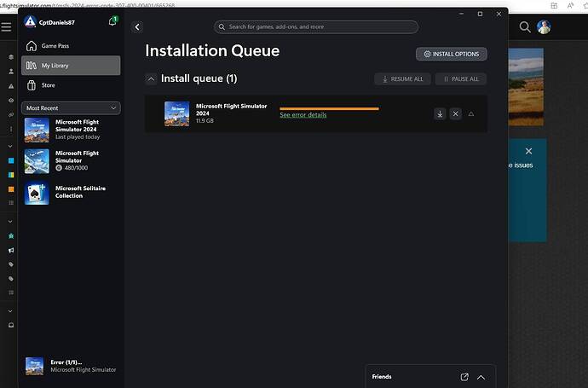The width and height of the screenshot is (588, 388).
Task: Click the back arrow button
Action: tap(137, 27)
